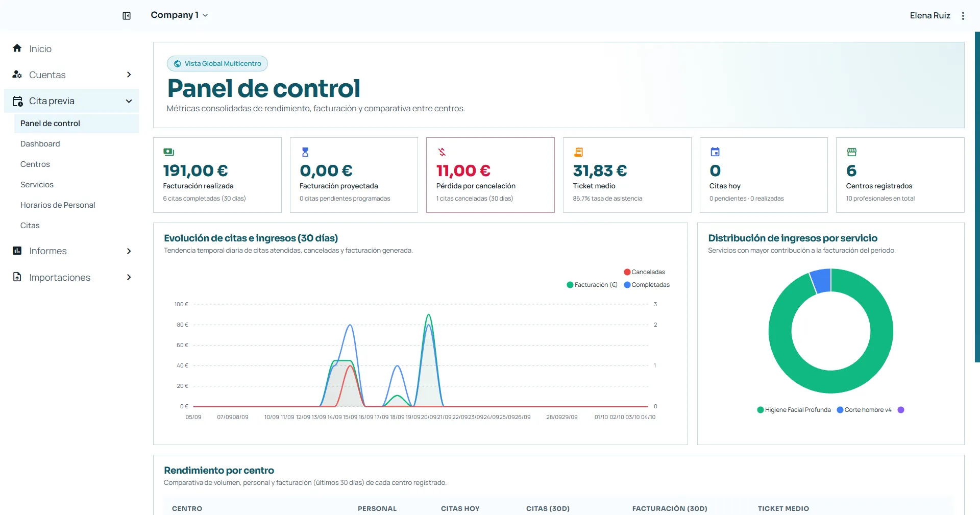Click the 191,00 € billing value
The image size is (980, 515).
point(195,170)
